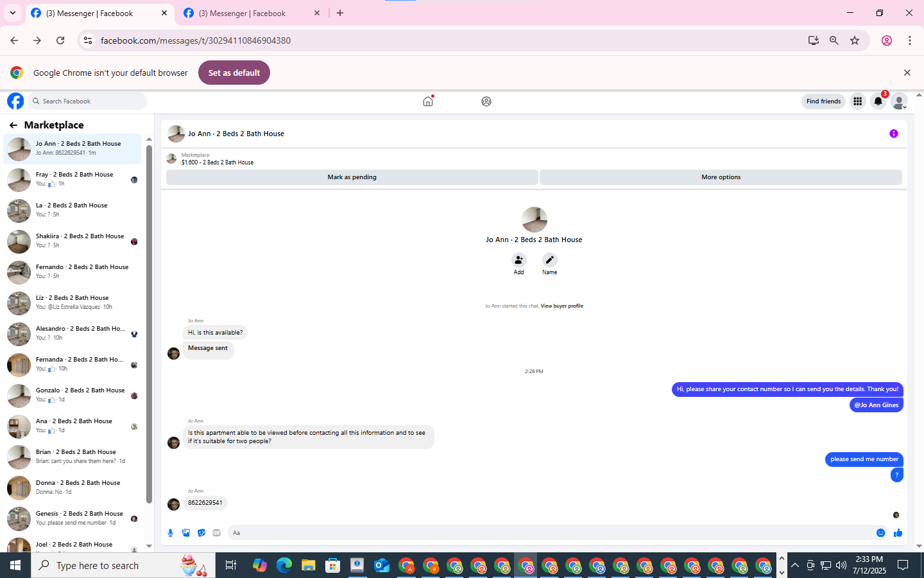
Task: Open Liz conversation
Action: pos(73,303)
